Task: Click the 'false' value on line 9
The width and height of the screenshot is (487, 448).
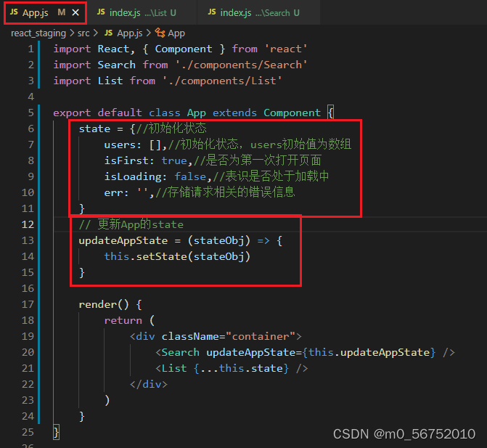Action: coord(189,176)
